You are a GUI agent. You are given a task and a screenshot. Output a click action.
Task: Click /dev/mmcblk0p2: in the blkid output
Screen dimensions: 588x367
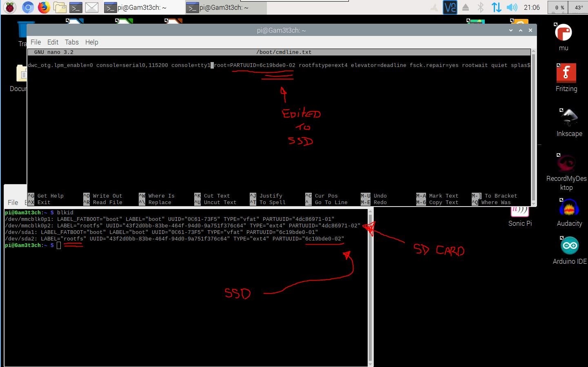[29, 226]
